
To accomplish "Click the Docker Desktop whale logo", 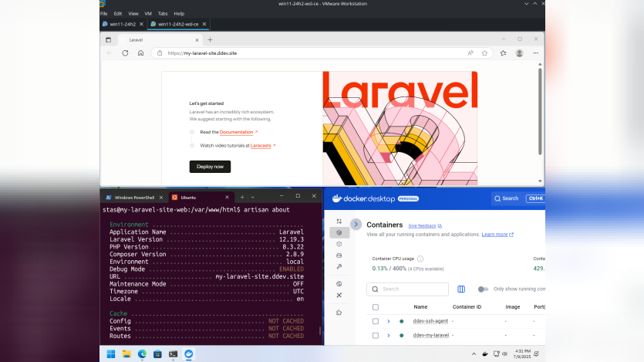I will pos(337,198).
